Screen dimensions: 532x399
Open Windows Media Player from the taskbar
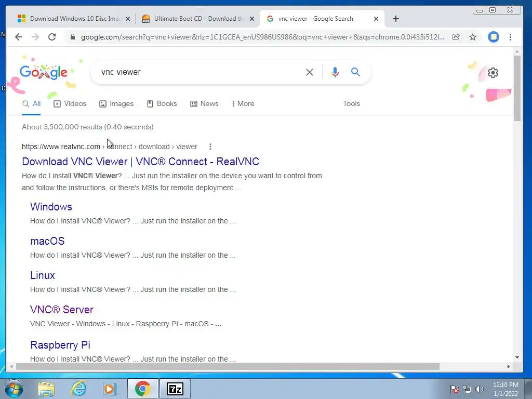[x=110, y=389]
